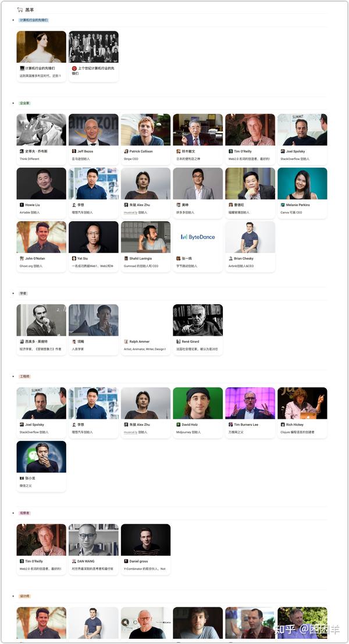Collapse the 学者 group using its triangle
This screenshot has width=349, height=644.
coord(13,294)
